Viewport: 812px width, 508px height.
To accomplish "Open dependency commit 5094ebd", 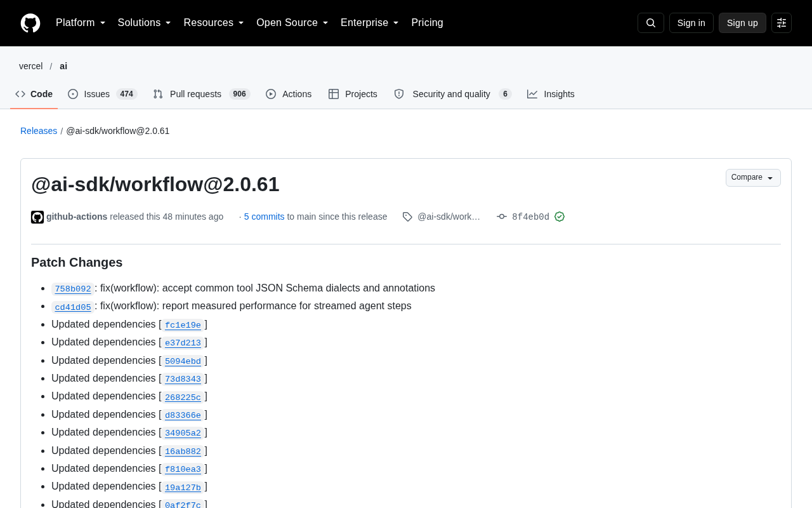I will [183, 361].
